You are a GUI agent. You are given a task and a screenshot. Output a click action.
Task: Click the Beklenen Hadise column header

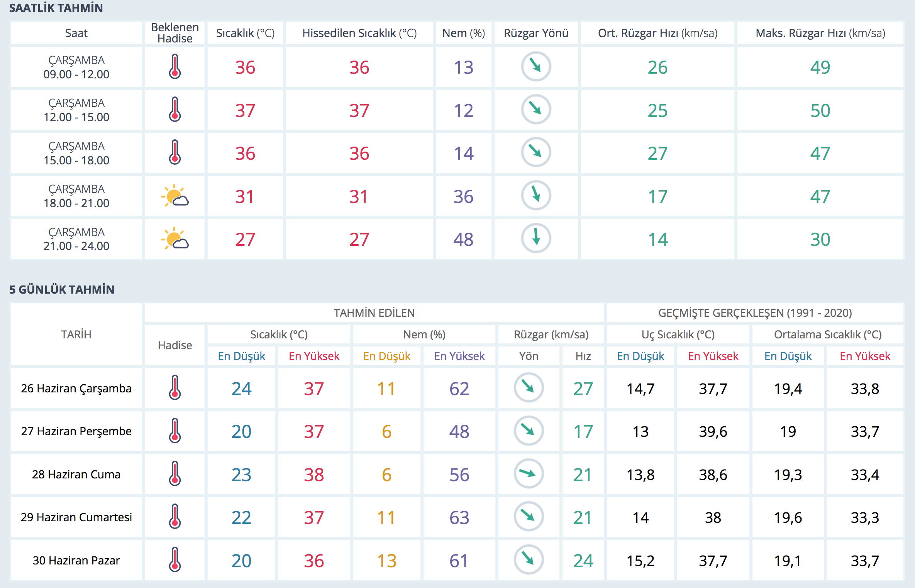click(175, 33)
